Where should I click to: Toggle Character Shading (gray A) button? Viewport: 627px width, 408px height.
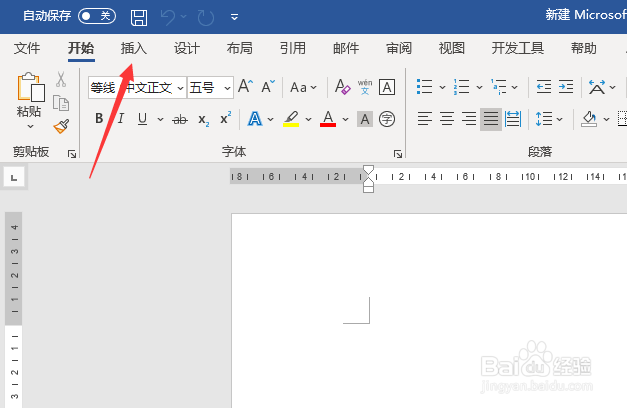pos(365,119)
